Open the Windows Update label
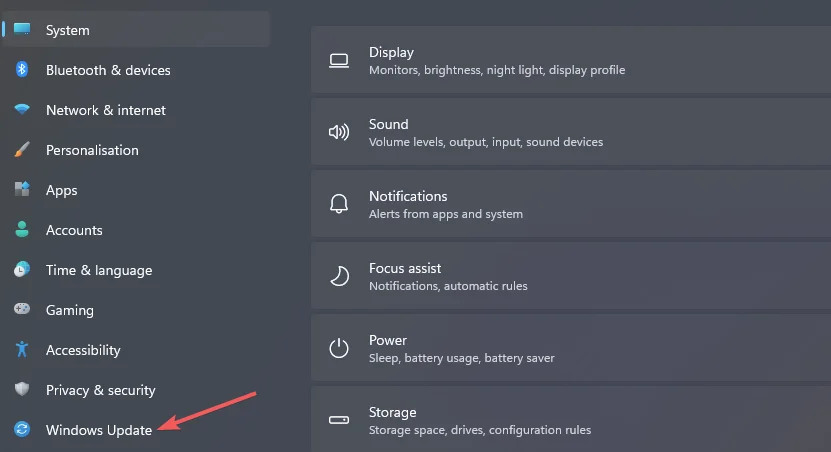Viewport: 831px width, 452px height. 99,430
